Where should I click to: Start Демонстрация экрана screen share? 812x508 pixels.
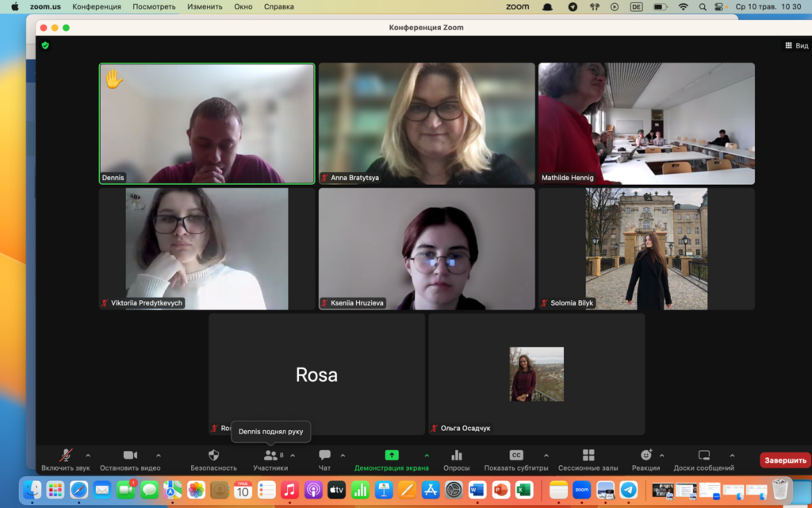click(x=392, y=456)
